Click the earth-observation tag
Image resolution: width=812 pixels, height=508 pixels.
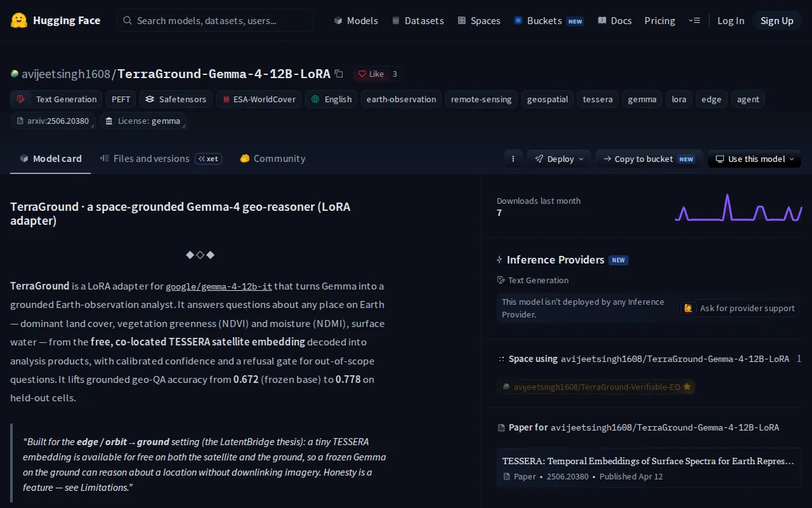(402, 99)
